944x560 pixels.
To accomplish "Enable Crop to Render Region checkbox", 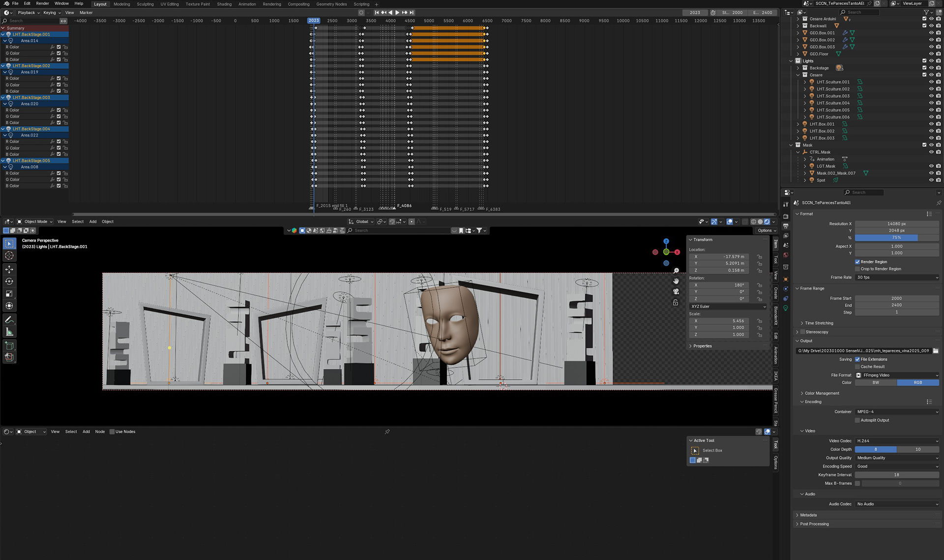I will coord(857,269).
